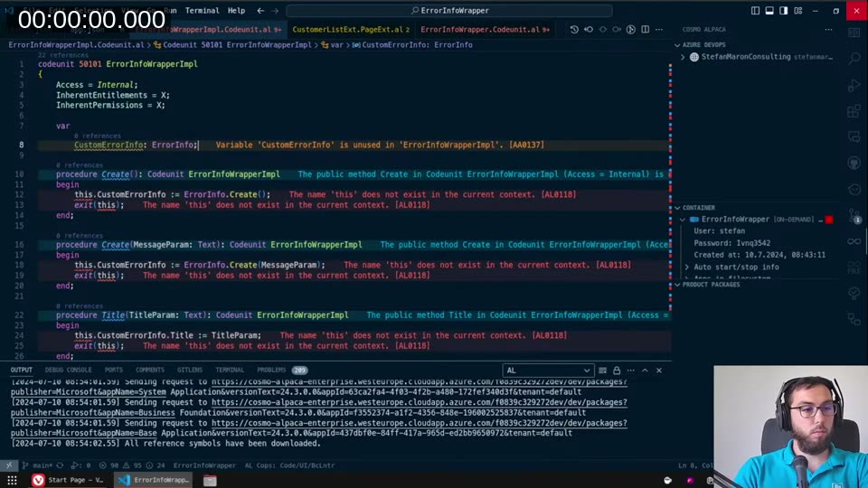Click the lock output scroll icon

tap(618, 371)
